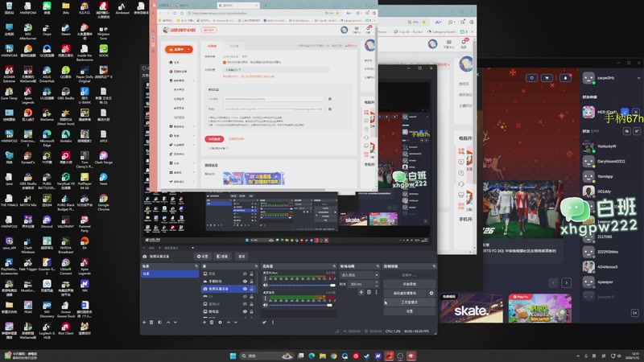Adjust transition duration stepper arrows
The width and height of the screenshot is (644, 362).
point(376,284)
